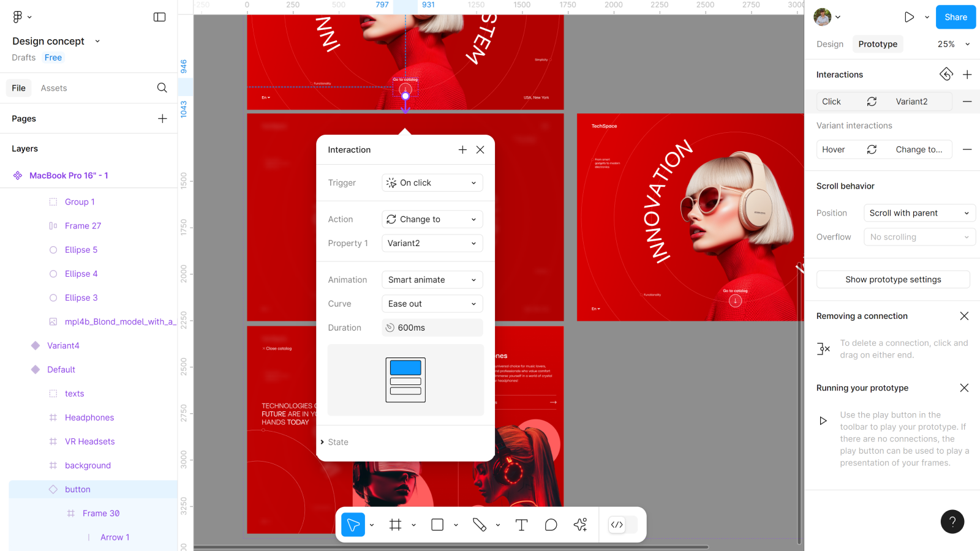Remove the Hover variant interaction

coord(967,149)
